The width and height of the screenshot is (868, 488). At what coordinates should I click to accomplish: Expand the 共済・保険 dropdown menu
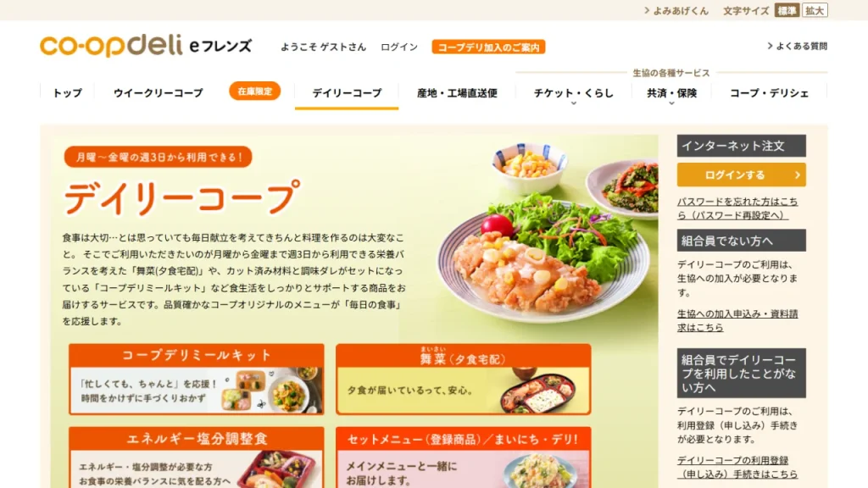(x=671, y=95)
